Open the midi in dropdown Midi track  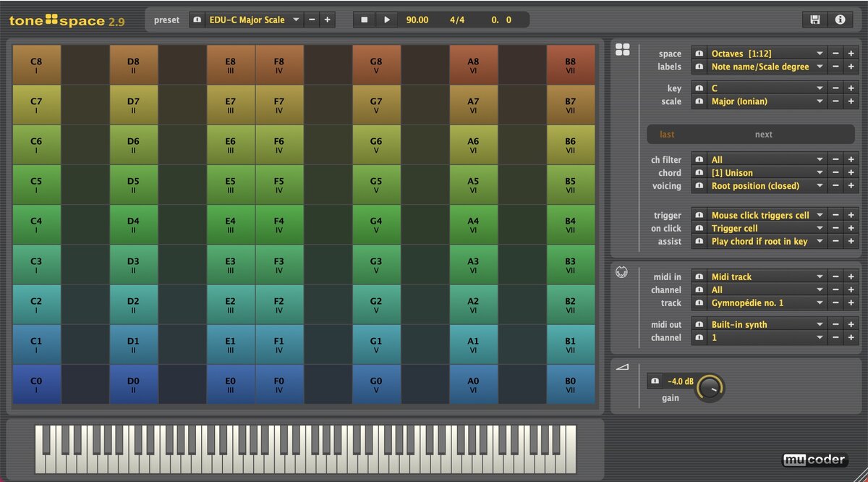click(x=767, y=276)
